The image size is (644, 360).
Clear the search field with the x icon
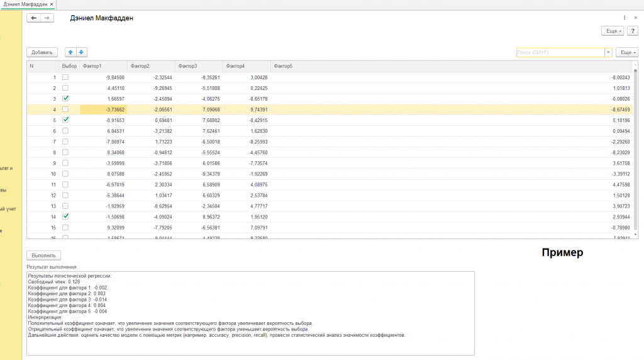608,52
